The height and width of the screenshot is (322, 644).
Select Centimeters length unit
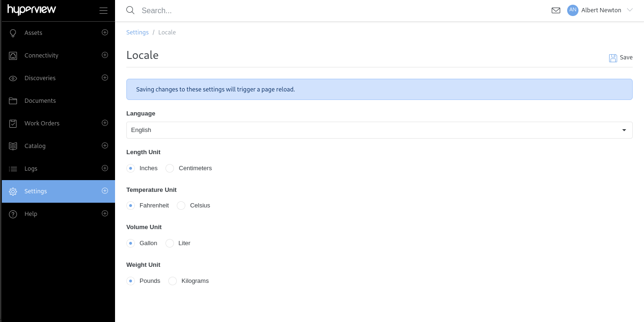pyautogui.click(x=170, y=168)
